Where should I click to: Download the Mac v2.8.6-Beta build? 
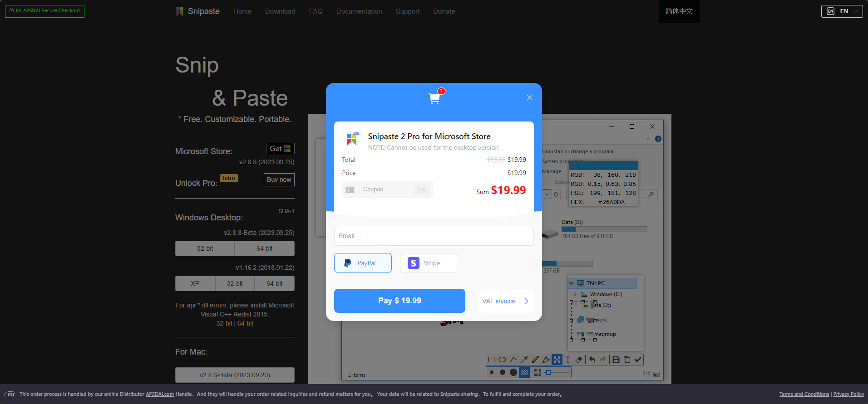[235, 375]
